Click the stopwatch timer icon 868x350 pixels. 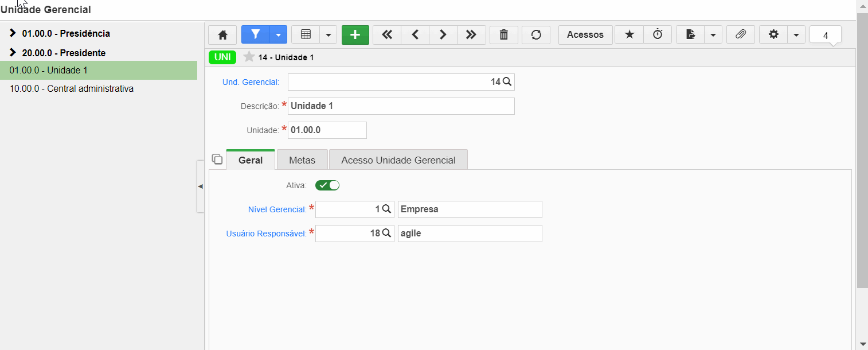point(658,35)
